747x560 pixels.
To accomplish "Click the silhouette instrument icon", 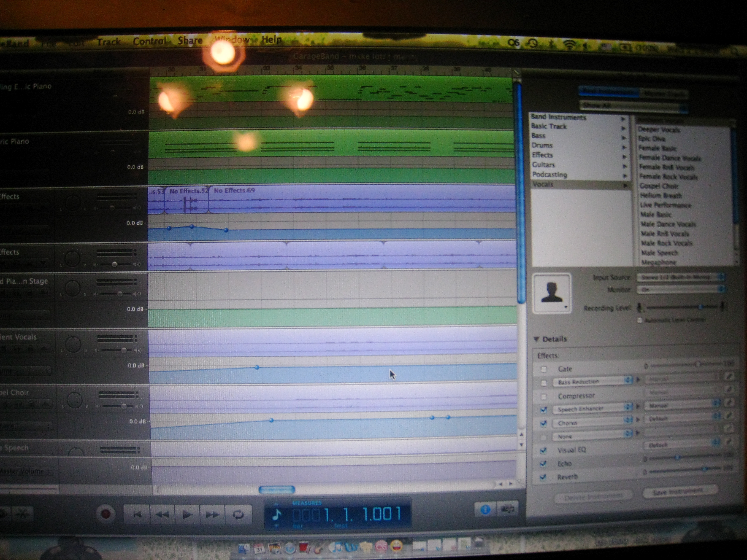I will 552,293.
